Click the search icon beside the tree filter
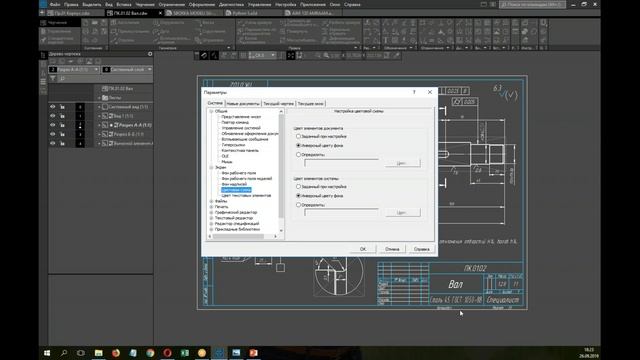 click(x=62, y=78)
